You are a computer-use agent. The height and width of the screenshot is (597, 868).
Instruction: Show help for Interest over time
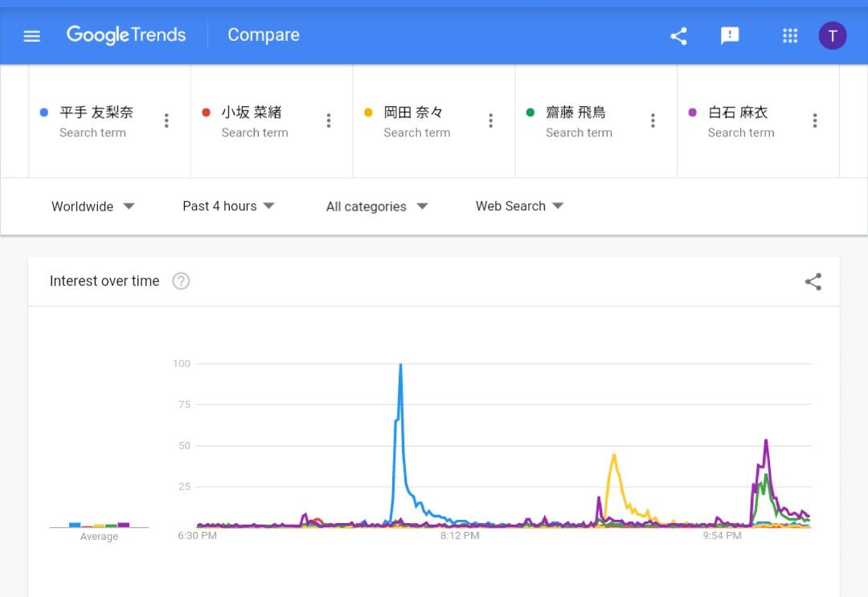pyautogui.click(x=182, y=281)
